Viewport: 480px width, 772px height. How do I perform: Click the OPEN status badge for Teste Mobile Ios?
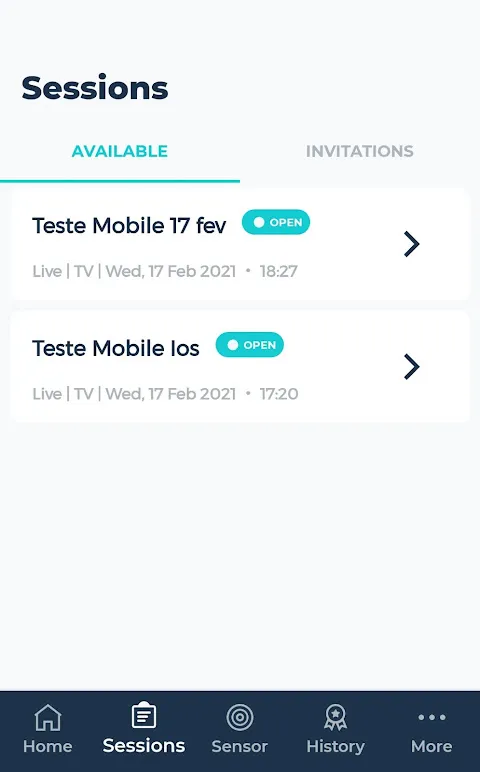tap(250, 345)
